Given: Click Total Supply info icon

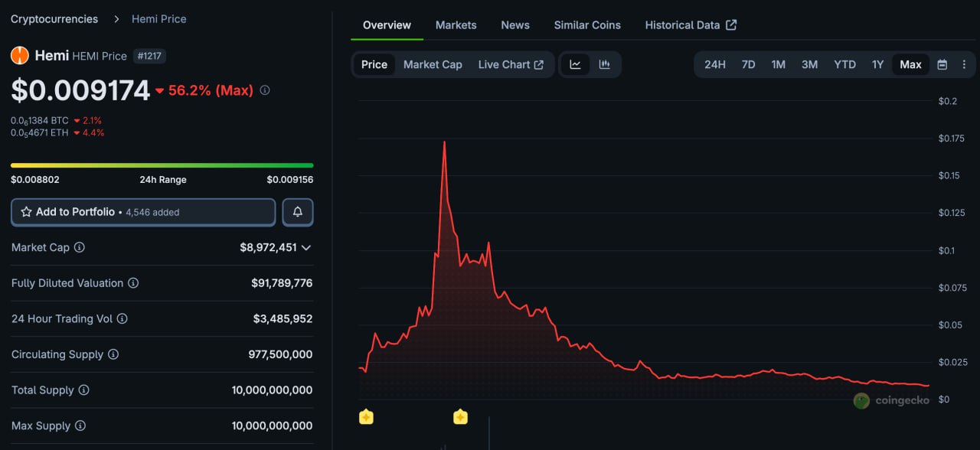Looking at the screenshot, I should pyautogui.click(x=84, y=390).
